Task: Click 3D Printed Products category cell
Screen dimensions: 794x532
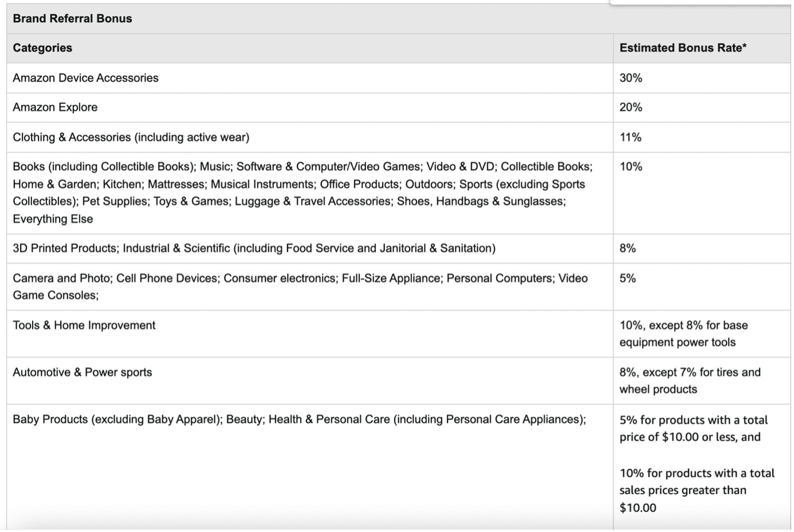Action: 254,248
